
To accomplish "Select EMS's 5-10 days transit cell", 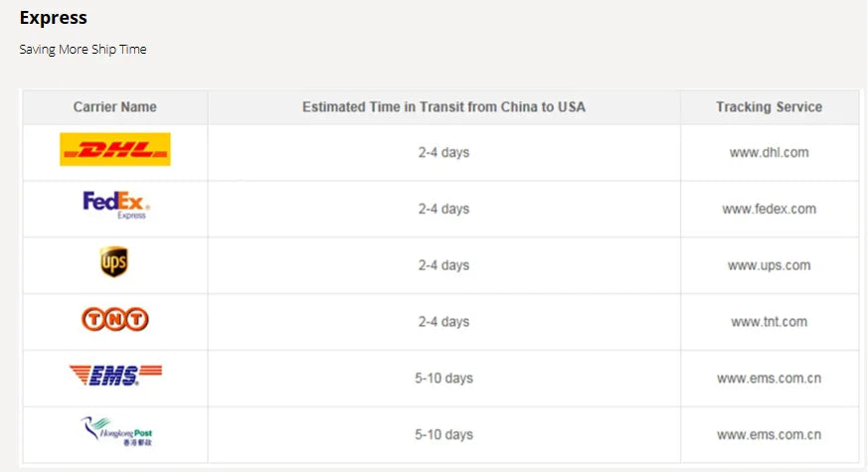I will (x=443, y=379).
